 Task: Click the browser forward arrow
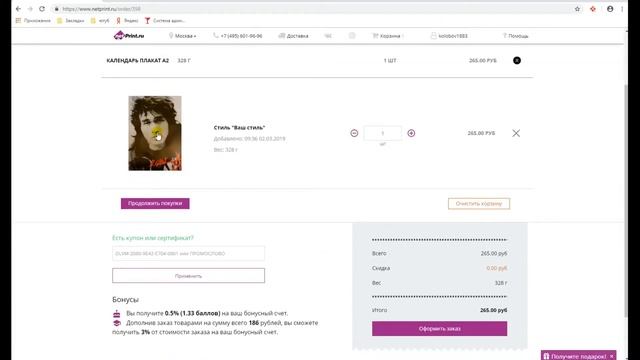(x=30, y=9)
